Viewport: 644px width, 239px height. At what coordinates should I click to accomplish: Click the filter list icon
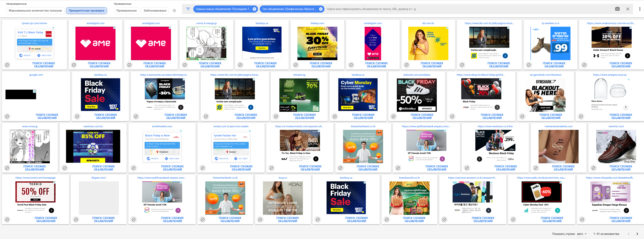[188, 9]
